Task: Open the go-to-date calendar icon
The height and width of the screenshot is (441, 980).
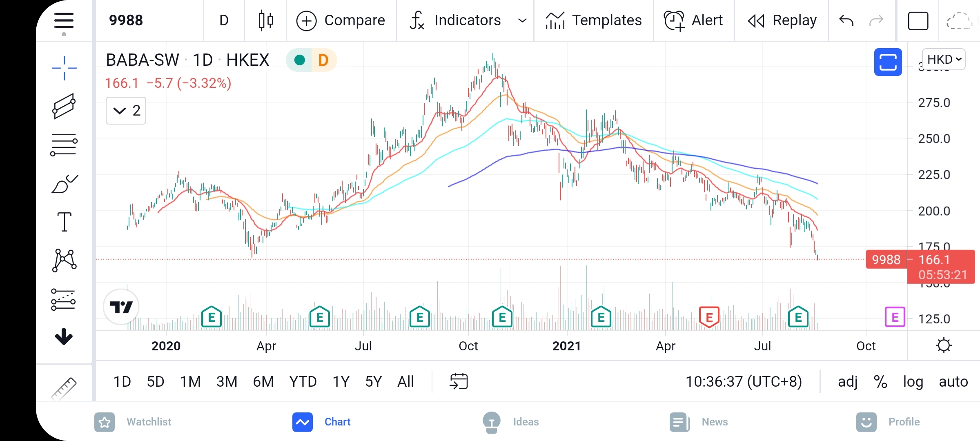Action: (x=459, y=381)
